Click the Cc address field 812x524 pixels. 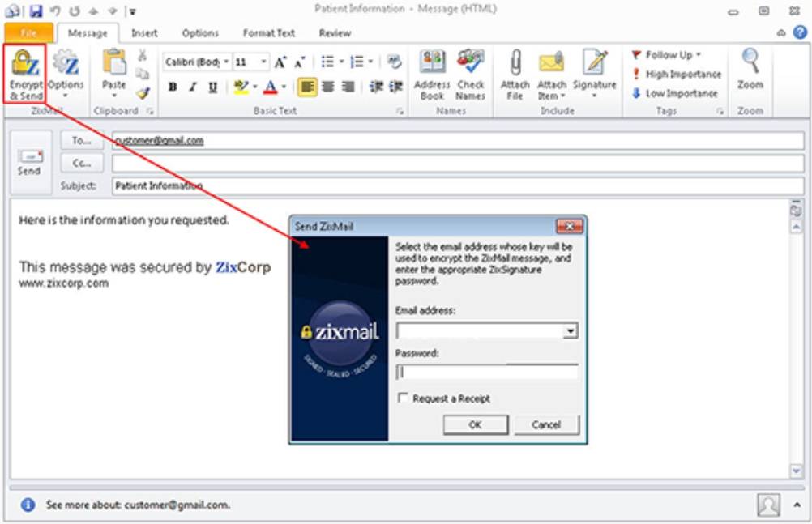[458, 163]
